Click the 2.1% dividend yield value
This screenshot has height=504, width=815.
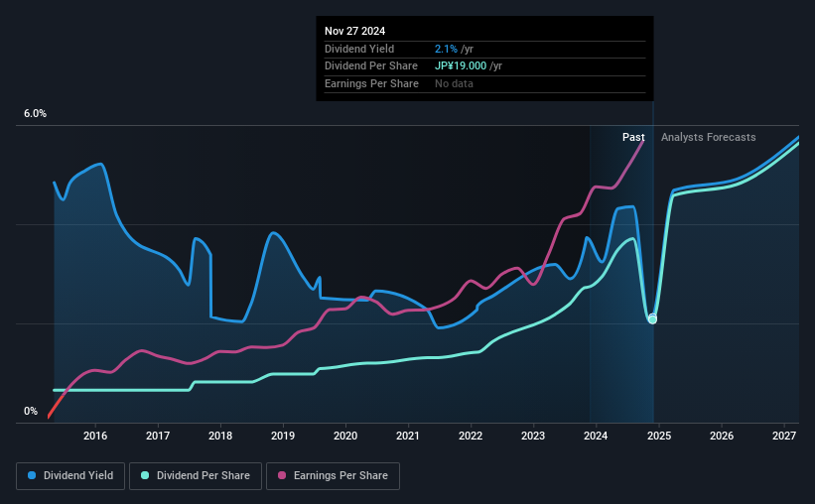click(446, 49)
